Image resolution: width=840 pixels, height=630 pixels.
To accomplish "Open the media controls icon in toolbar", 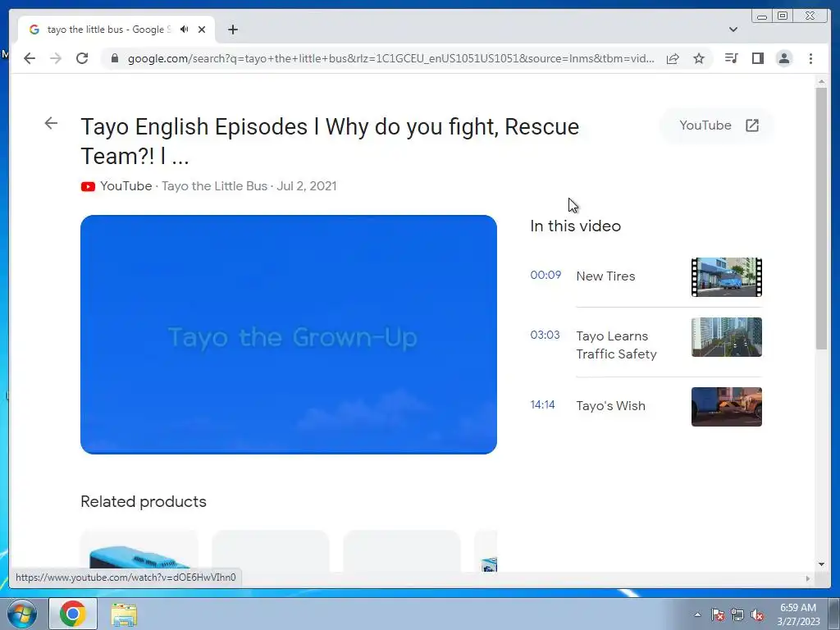I will 731,58.
